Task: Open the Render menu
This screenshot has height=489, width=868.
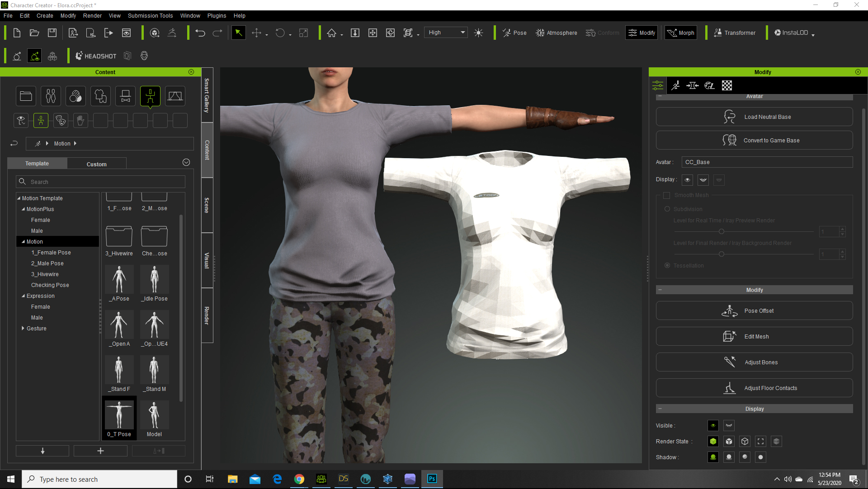Action: 92,15
